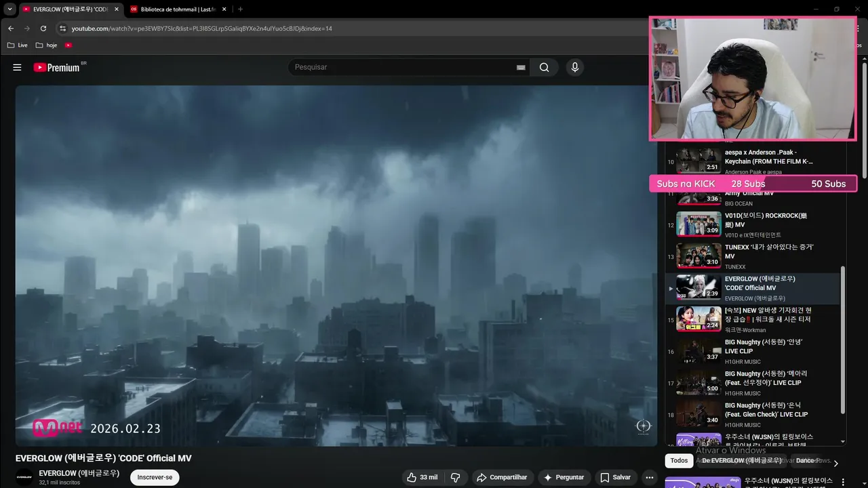This screenshot has height=488, width=868.
Task: Minimize the browser window
Action: pos(816,9)
